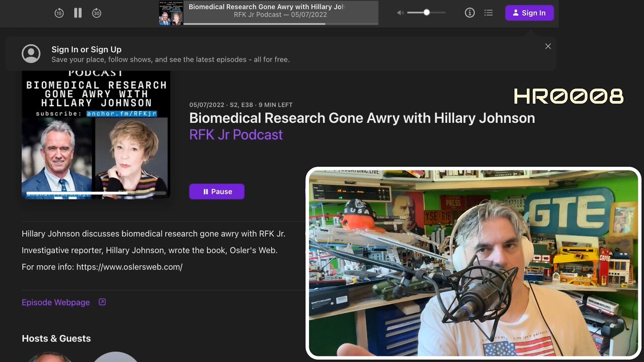Click the Sign In or Sign Up heading
The width and height of the screenshot is (644, 362).
tap(87, 49)
